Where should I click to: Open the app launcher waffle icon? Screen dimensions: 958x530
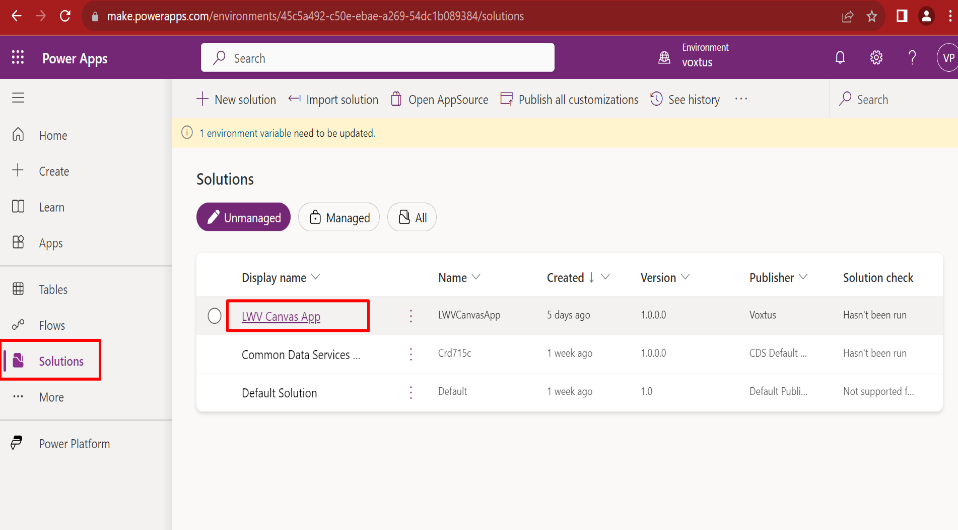pyautogui.click(x=18, y=57)
